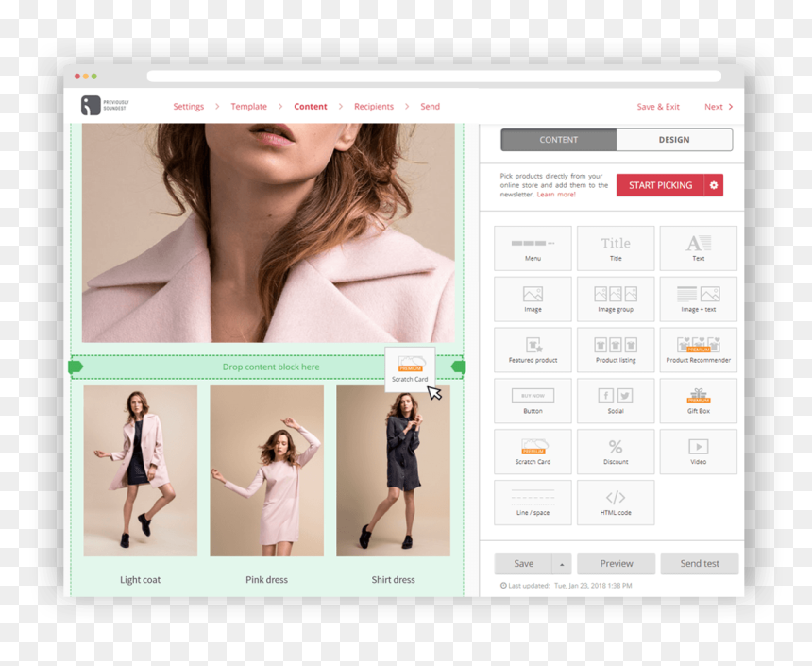Viewport: 812px width, 666px height.
Task: Go to the Send step
Action: tap(430, 106)
